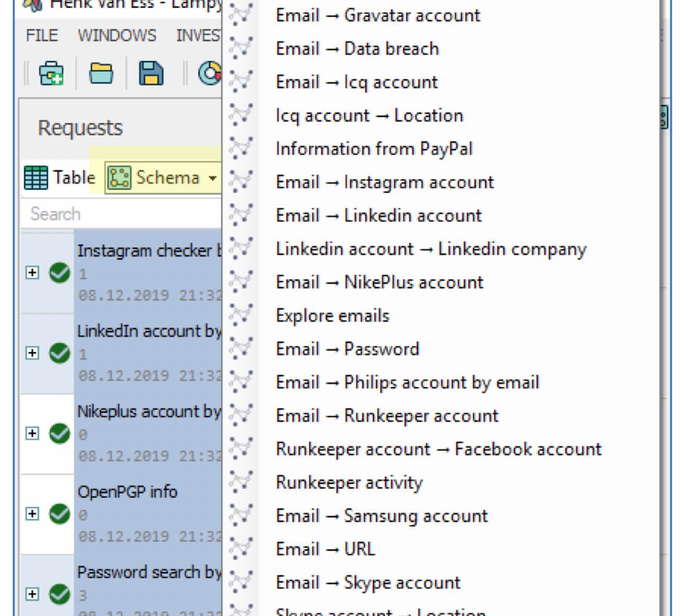Open the Schema dropdown arrow
This screenshot has height=616, width=688.
click(x=213, y=178)
